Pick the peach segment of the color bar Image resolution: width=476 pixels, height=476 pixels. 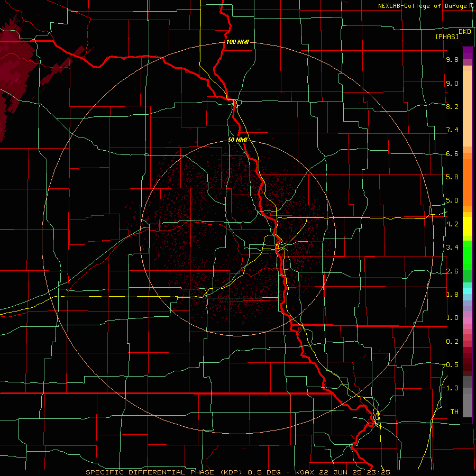pyautogui.click(x=467, y=108)
